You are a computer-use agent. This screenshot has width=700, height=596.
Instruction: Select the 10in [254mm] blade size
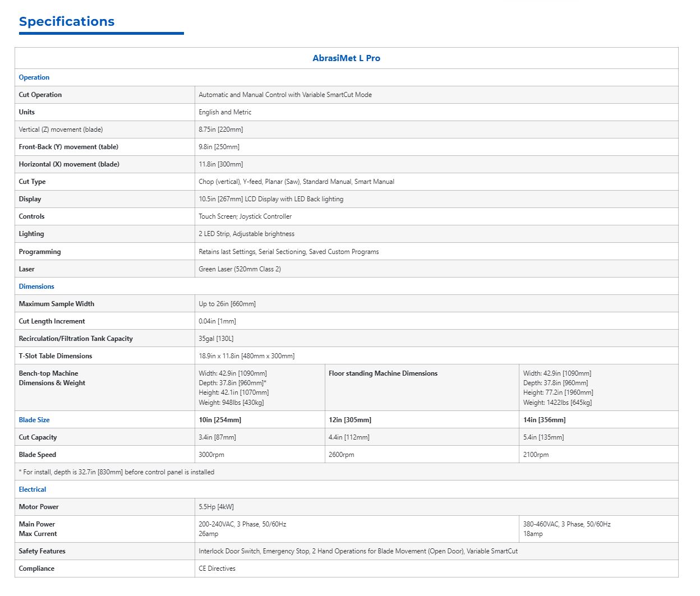(220, 420)
